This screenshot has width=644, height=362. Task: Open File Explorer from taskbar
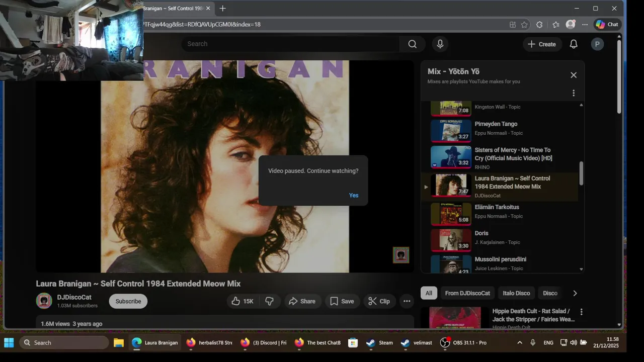pyautogui.click(x=119, y=343)
